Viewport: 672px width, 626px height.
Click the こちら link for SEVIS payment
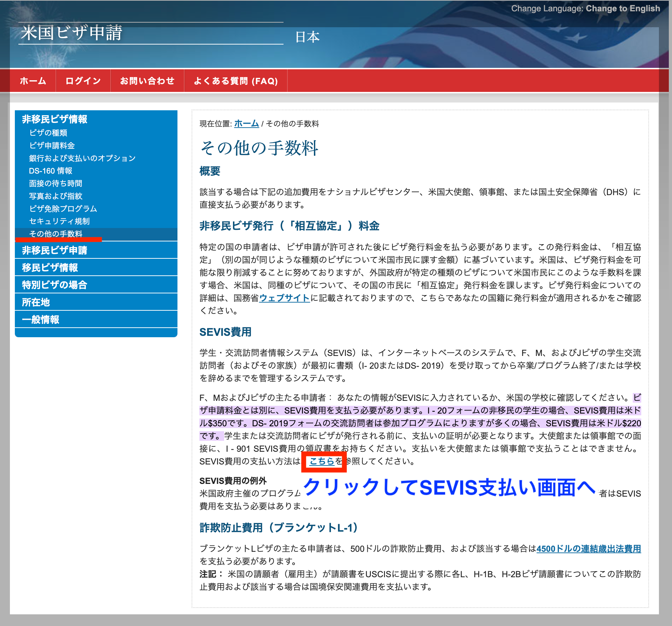tap(322, 461)
